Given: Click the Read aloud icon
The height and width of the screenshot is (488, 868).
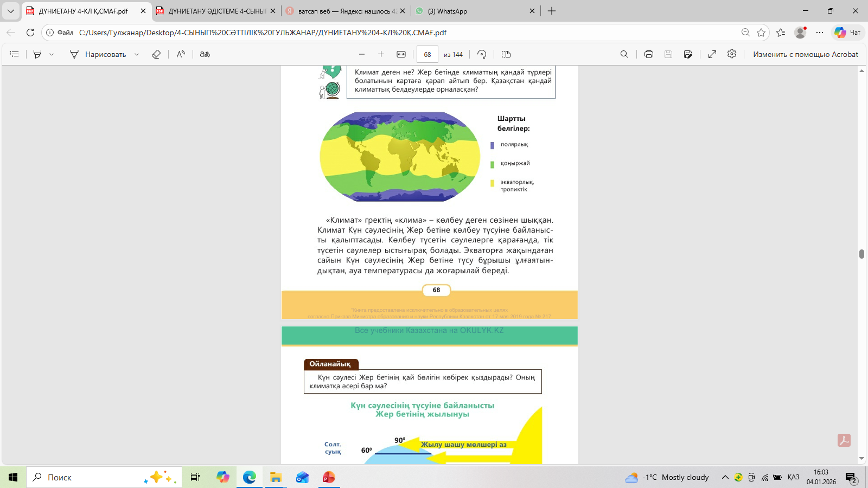Looking at the screenshot, I should point(181,54).
